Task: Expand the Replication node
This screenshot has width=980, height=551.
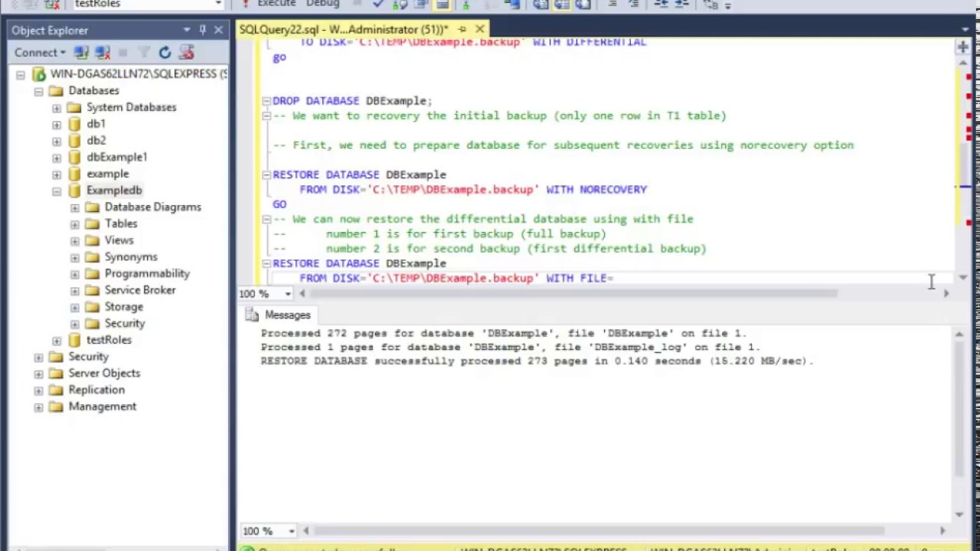Action: (38, 390)
